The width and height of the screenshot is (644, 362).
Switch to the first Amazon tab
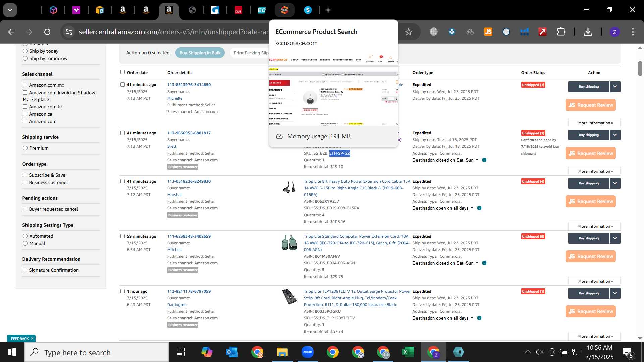(123, 10)
